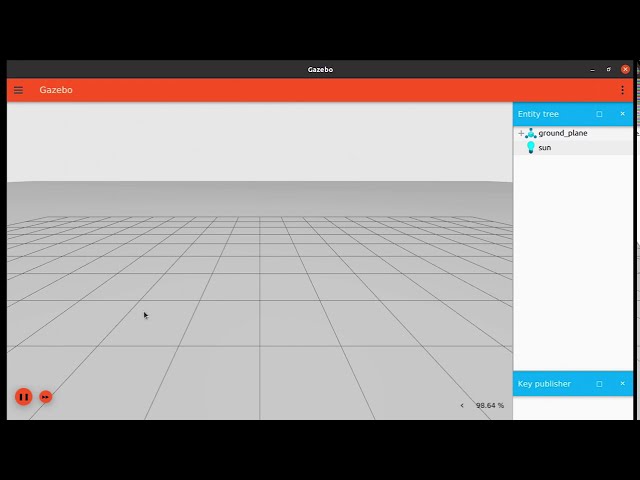
Task: Minimize the Gazebo window
Action: click(x=592, y=70)
